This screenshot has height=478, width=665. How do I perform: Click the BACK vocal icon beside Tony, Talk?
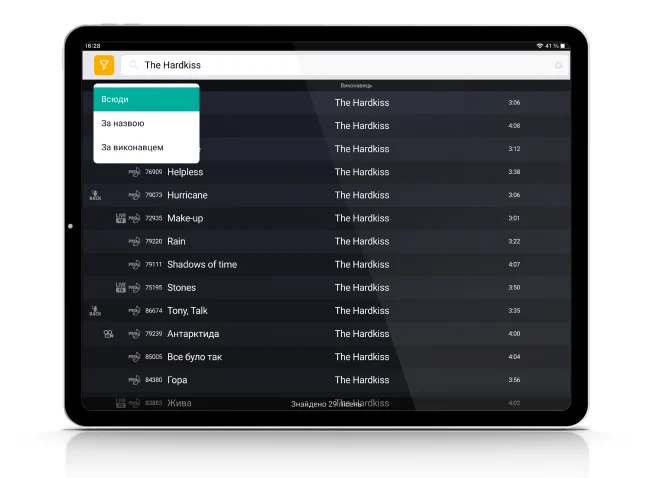[x=96, y=311]
